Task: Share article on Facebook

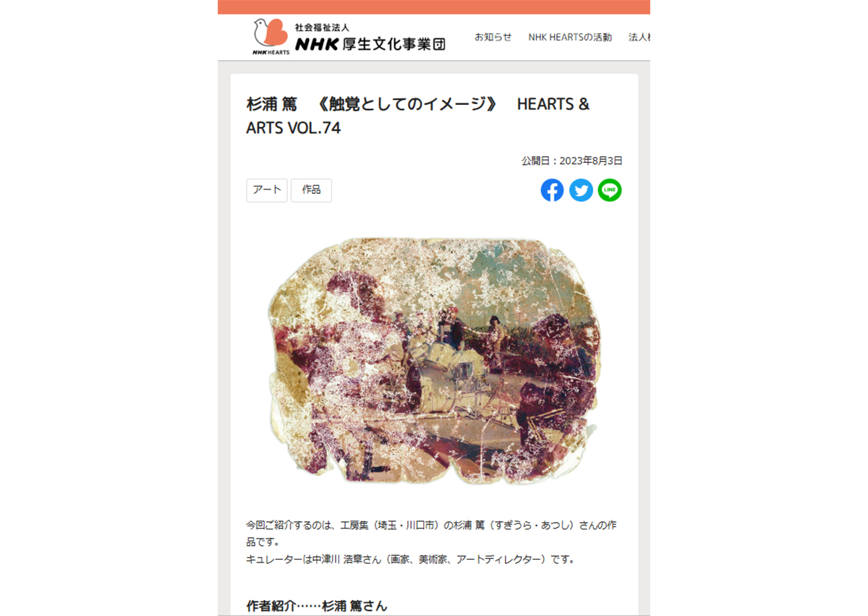Action: 552,190
